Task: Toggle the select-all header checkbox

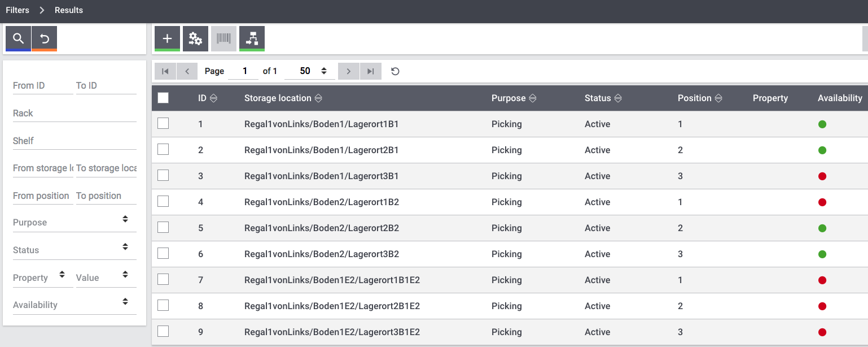Action: coord(163,98)
